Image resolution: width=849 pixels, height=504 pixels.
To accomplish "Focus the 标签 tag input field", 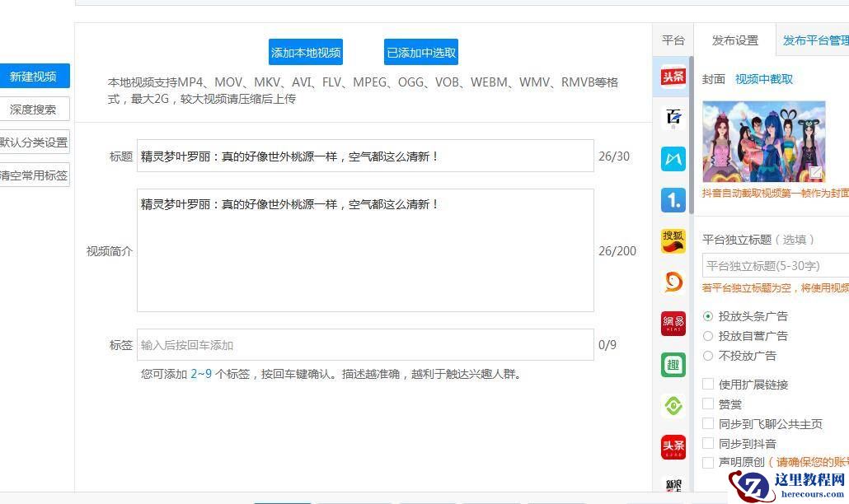I will click(364, 345).
